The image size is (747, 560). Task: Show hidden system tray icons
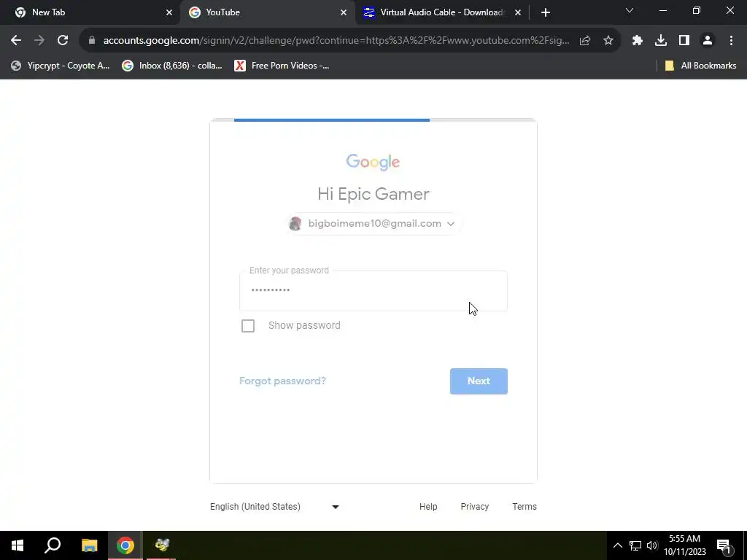pyautogui.click(x=617, y=545)
